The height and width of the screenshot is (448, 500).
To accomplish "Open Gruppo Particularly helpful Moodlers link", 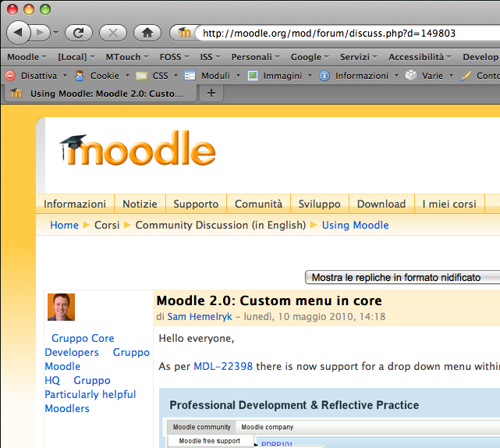I will [90, 394].
